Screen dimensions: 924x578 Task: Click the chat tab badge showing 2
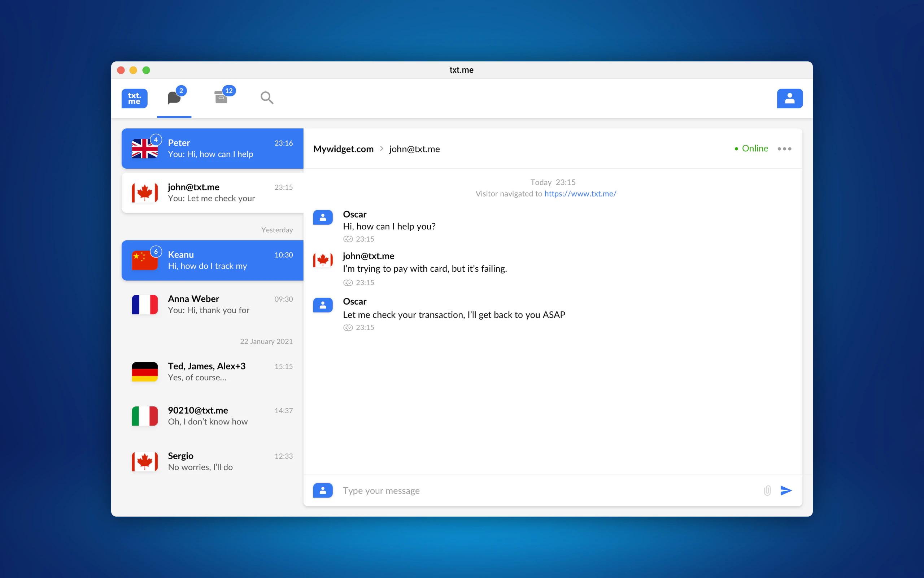(x=181, y=91)
